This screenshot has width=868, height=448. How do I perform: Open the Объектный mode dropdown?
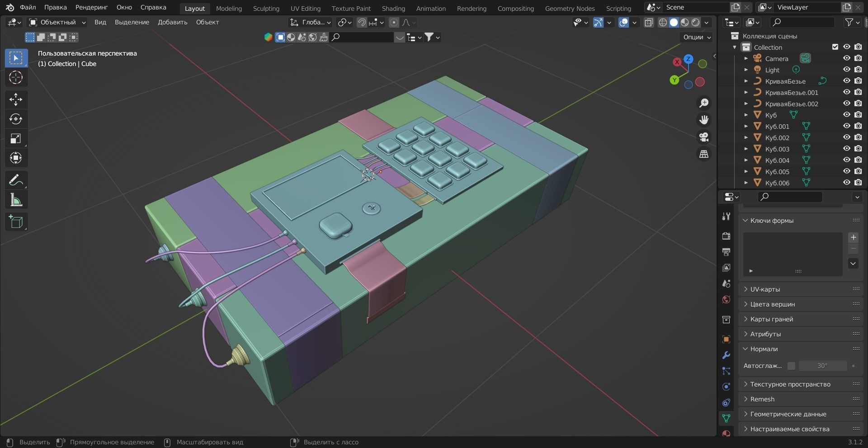(57, 22)
